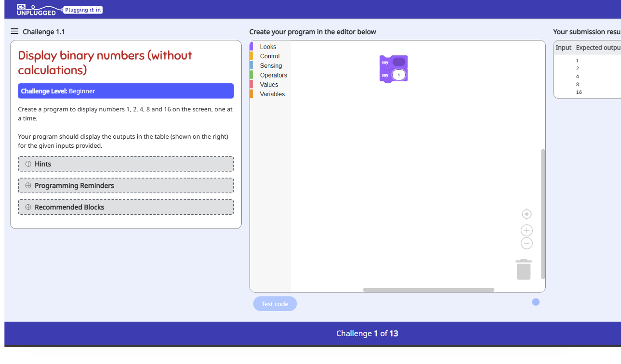
Task: Zoom in on the block workspace
Action: pos(527,231)
